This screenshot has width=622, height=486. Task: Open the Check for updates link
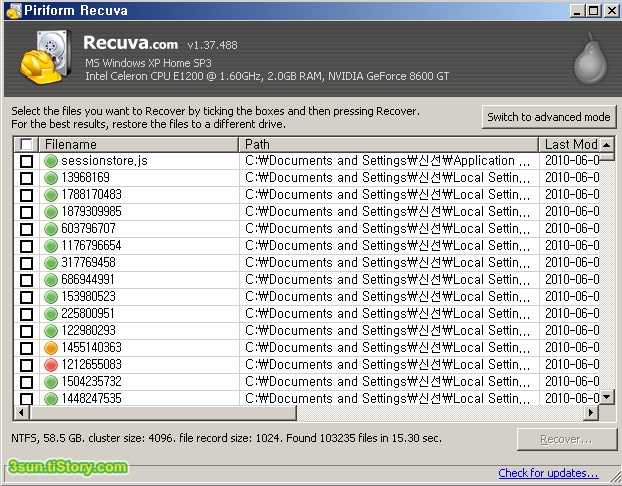(x=548, y=473)
